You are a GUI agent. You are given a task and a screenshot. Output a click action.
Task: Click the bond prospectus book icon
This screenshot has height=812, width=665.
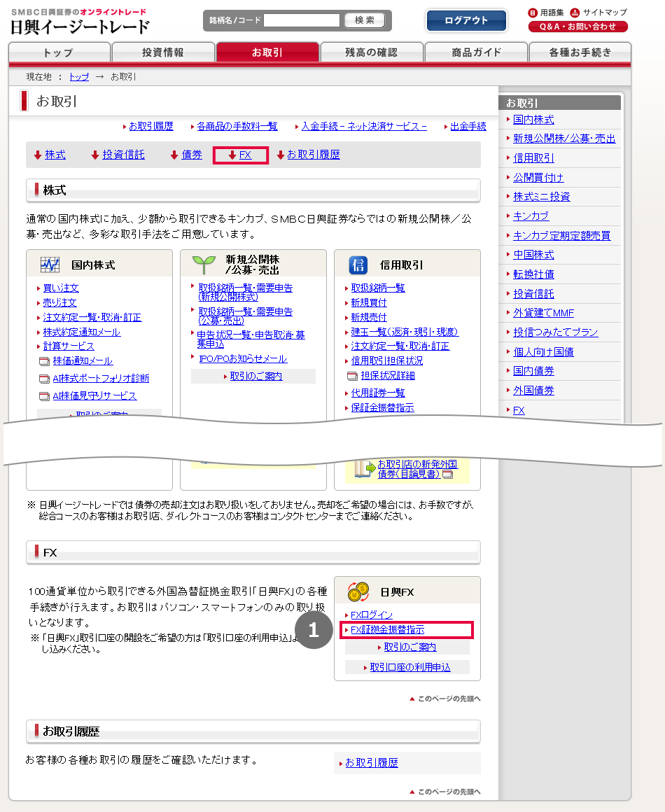click(364, 469)
